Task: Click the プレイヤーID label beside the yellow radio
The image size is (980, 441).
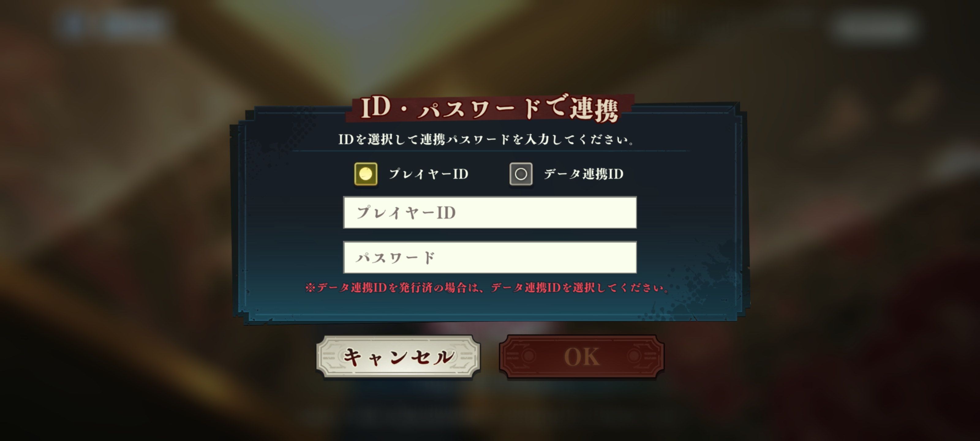Action: 428,174
